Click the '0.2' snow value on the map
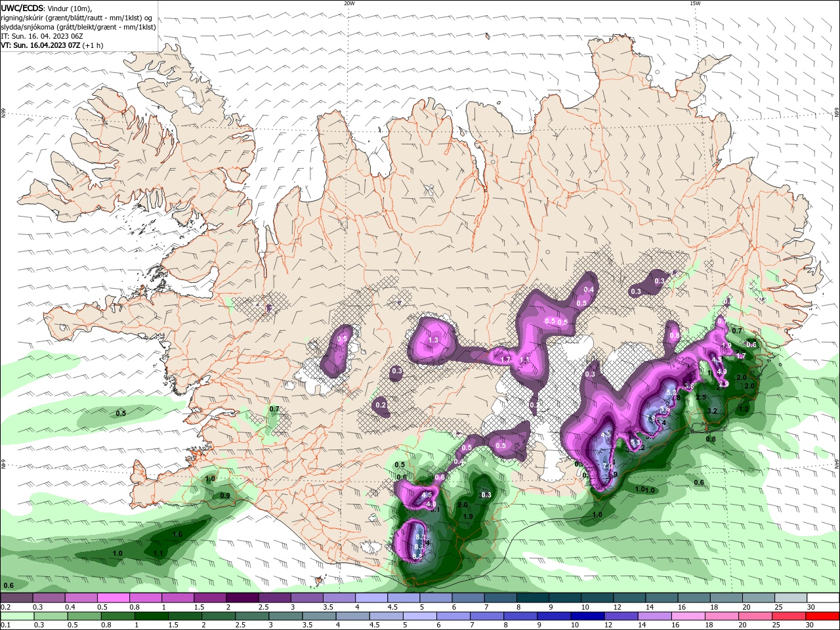 (x=381, y=405)
